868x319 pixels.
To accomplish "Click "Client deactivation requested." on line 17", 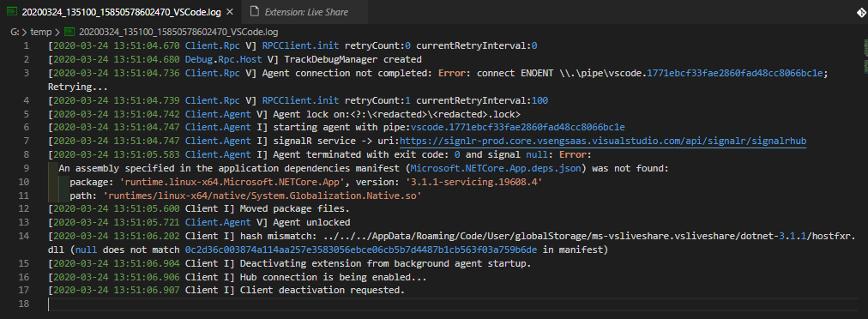I will point(322,290).
